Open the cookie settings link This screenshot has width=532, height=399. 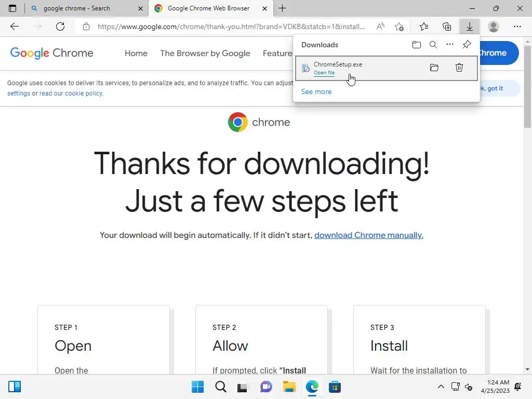(19, 94)
